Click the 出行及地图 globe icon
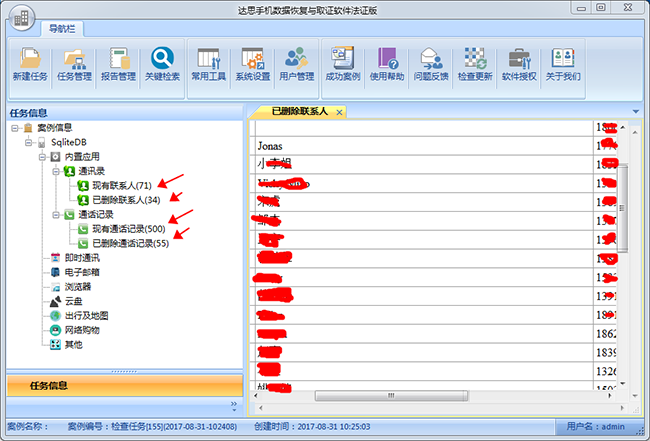Image resolution: width=650 pixels, height=441 pixels. pyautogui.click(x=56, y=316)
